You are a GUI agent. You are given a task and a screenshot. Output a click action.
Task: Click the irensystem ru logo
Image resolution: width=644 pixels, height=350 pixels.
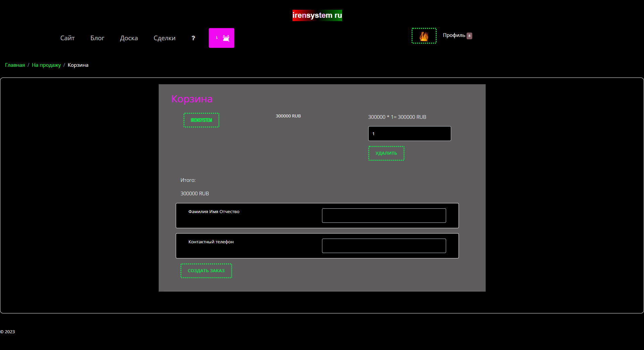[x=317, y=15]
